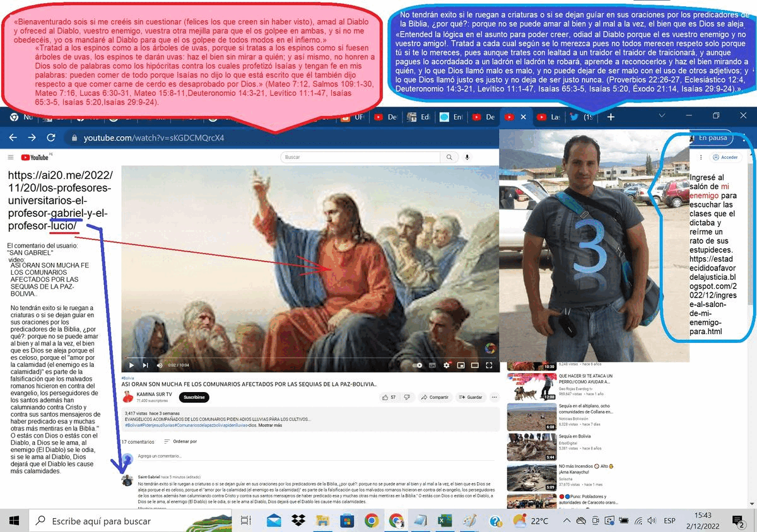Open the video player settings gear
Viewport: 757px width, 532px height.
(447, 364)
